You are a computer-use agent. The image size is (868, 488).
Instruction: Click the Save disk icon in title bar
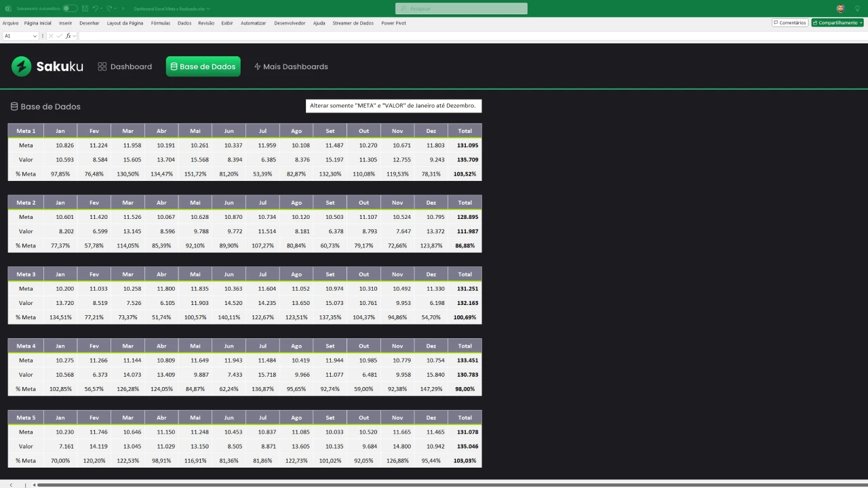click(x=85, y=9)
